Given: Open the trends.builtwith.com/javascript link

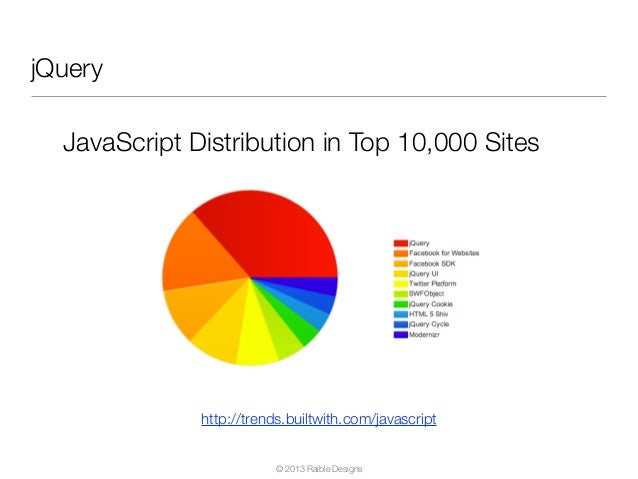Looking at the screenshot, I should 319,419.
